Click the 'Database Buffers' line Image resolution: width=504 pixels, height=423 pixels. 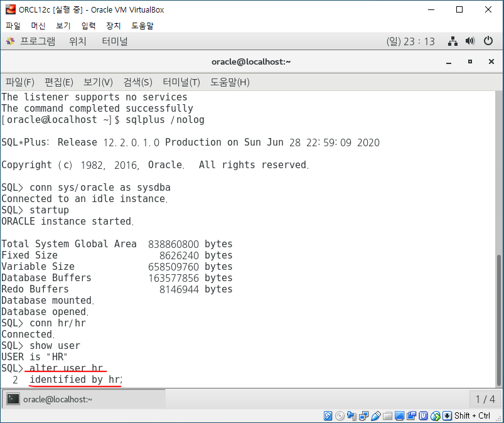117,278
